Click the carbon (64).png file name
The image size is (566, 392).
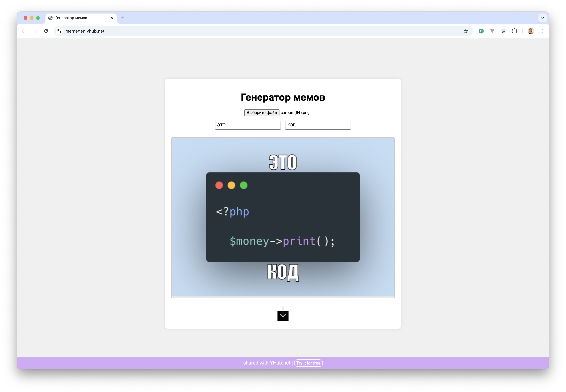tap(295, 113)
